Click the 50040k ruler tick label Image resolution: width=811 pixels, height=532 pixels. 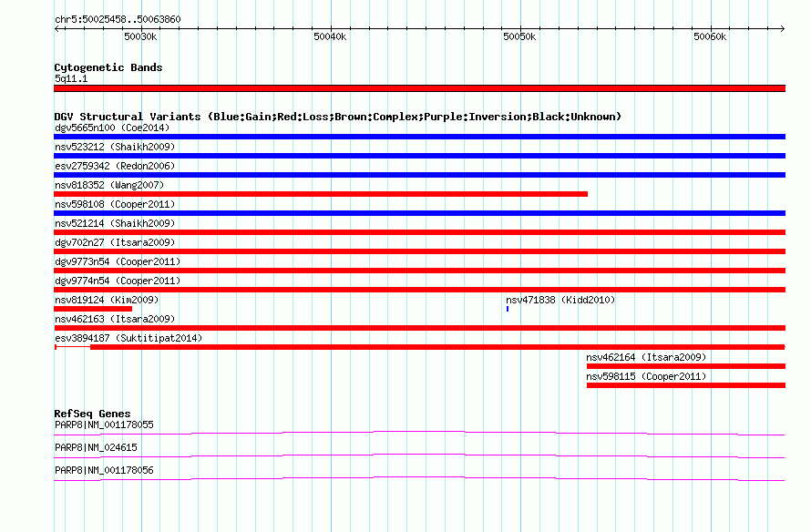tap(330, 36)
